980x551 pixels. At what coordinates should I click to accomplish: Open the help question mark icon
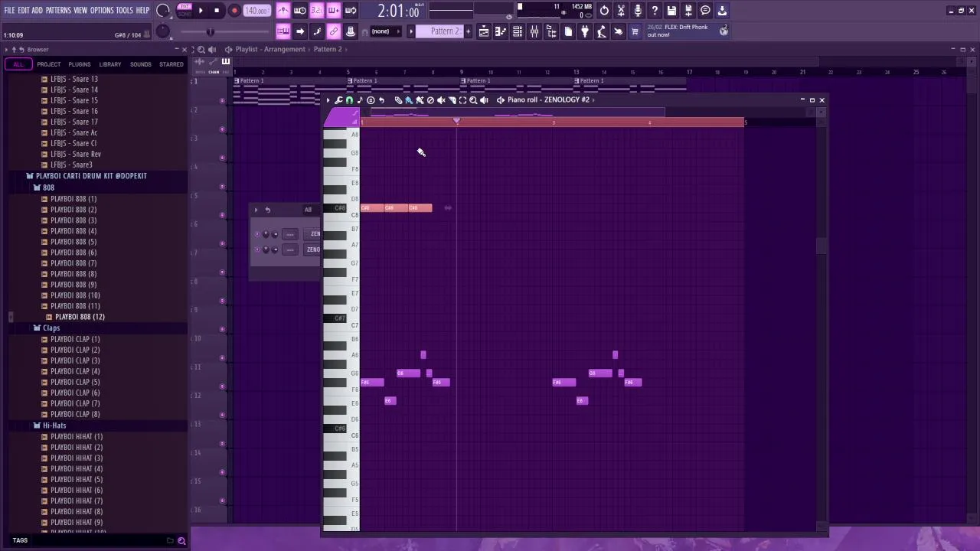tap(655, 11)
